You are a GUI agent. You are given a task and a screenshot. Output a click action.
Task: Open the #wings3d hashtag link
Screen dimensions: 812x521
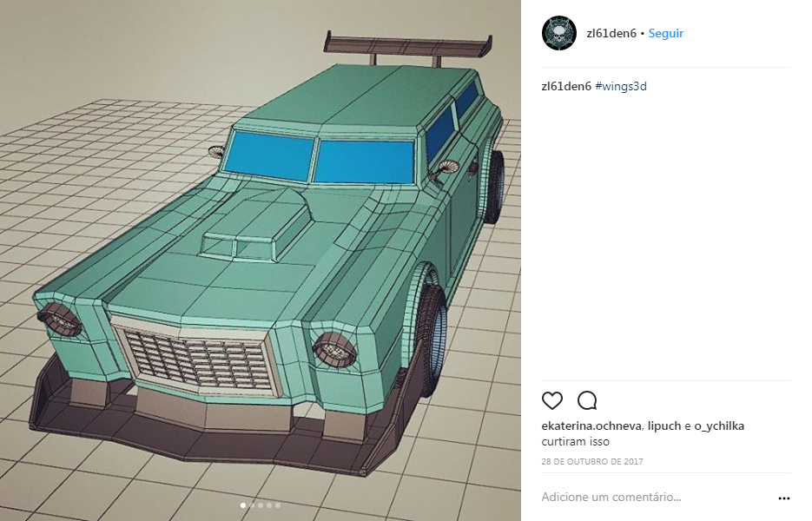(x=621, y=86)
